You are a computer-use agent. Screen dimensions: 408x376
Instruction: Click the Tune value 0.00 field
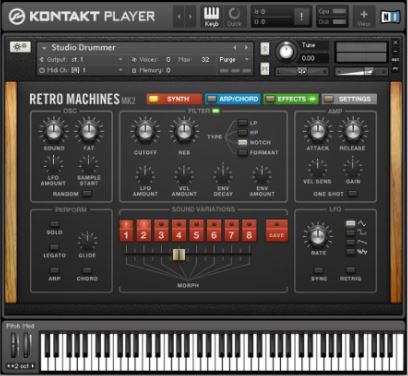[314, 58]
